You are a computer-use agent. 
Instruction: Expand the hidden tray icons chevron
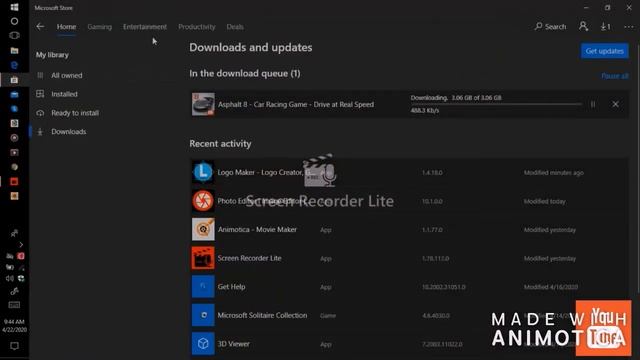tap(21, 244)
